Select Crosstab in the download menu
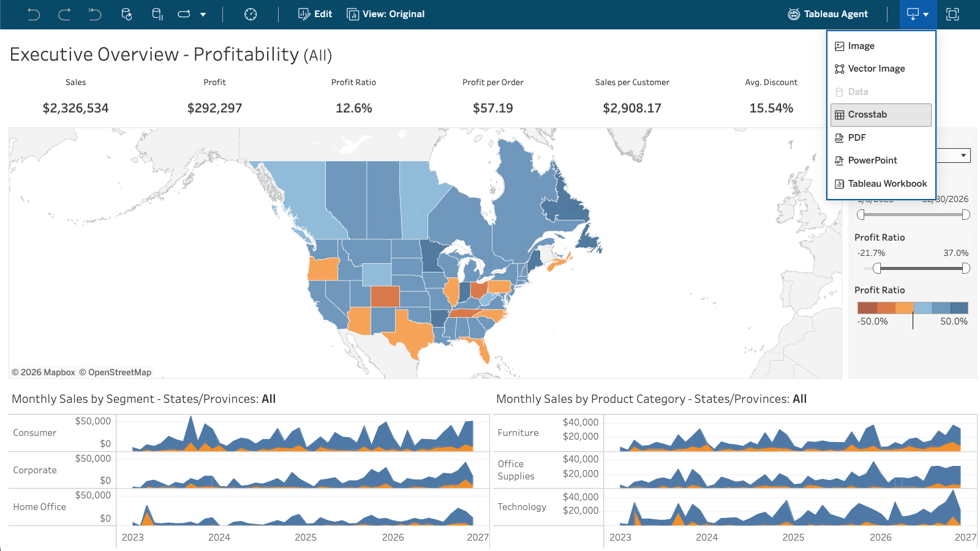 click(881, 114)
